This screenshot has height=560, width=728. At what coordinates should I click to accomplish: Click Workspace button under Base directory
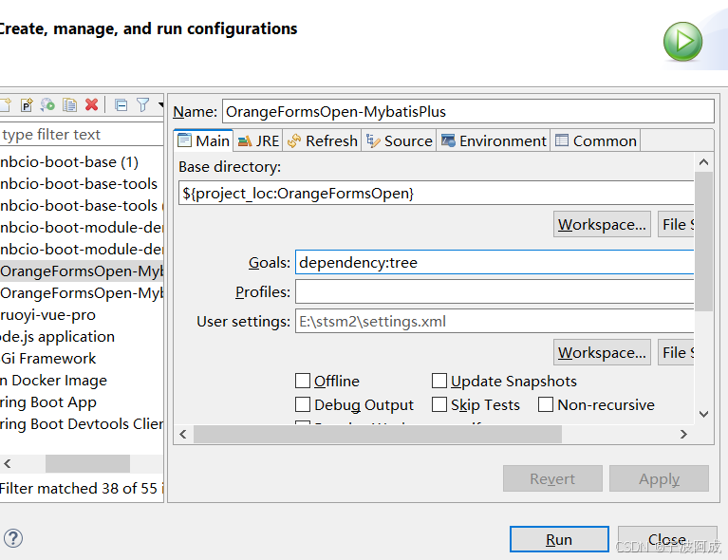click(x=603, y=224)
